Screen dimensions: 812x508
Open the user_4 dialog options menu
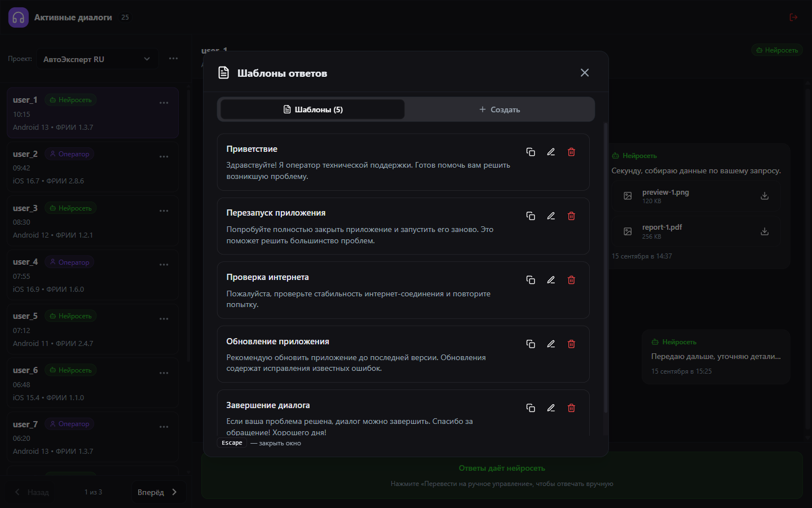[x=164, y=265]
